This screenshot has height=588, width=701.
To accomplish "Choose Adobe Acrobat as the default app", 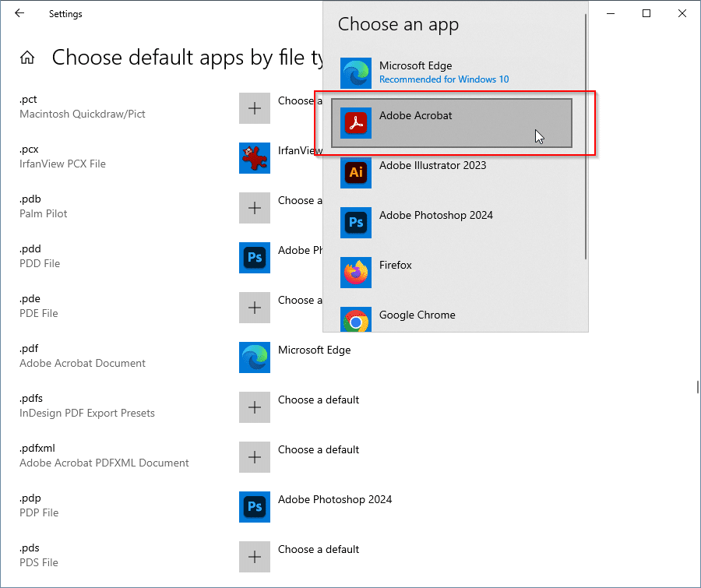I will pyautogui.click(x=452, y=123).
